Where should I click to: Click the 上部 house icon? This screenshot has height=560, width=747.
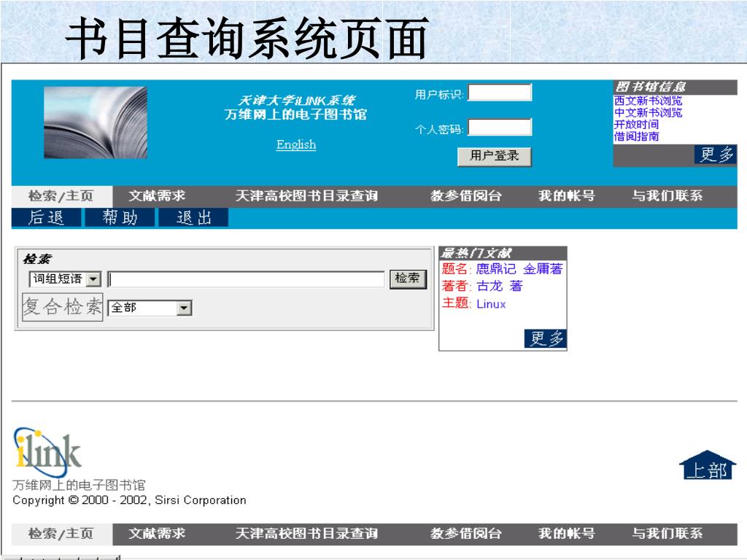(708, 464)
